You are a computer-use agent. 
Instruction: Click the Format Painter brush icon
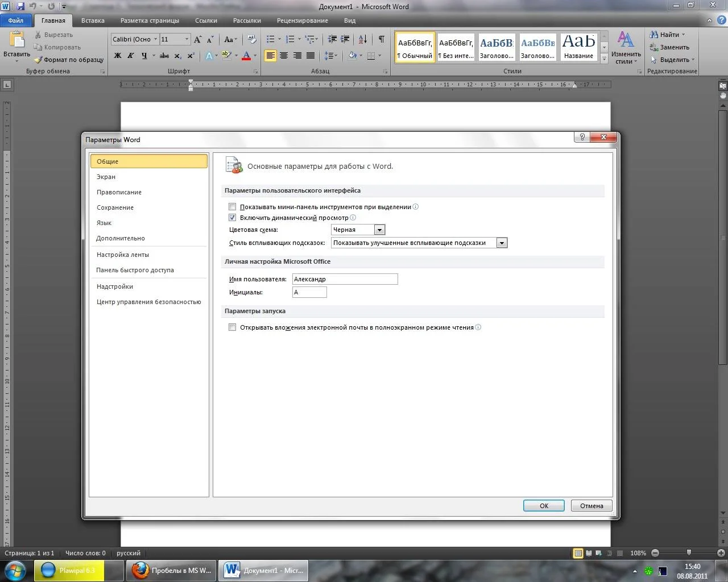click(39, 60)
